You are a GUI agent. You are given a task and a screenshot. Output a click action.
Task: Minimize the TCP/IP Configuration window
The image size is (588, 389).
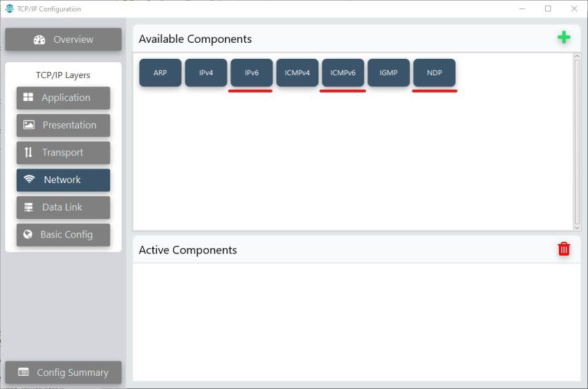click(x=522, y=8)
